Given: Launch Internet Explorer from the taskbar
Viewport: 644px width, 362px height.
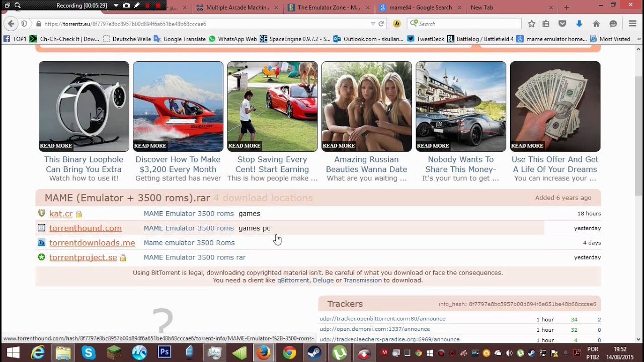Looking at the screenshot, I should [38, 353].
